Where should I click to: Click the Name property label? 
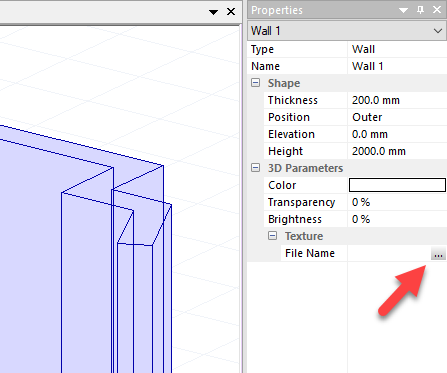pos(265,66)
